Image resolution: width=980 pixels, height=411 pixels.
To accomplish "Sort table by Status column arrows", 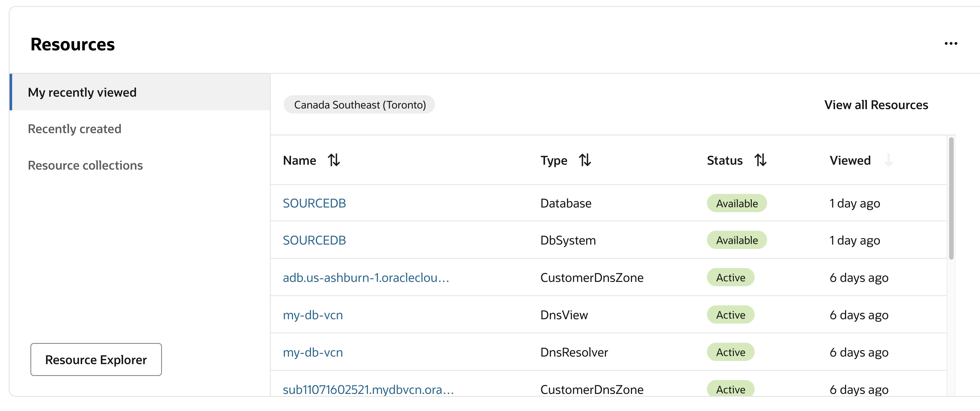I will [x=760, y=160].
